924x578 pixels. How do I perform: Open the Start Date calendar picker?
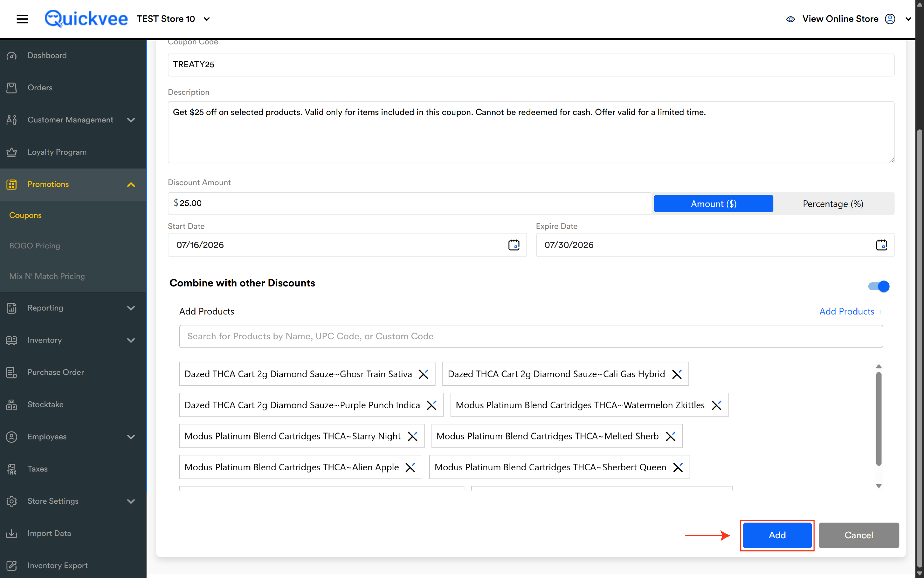(x=514, y=245)
